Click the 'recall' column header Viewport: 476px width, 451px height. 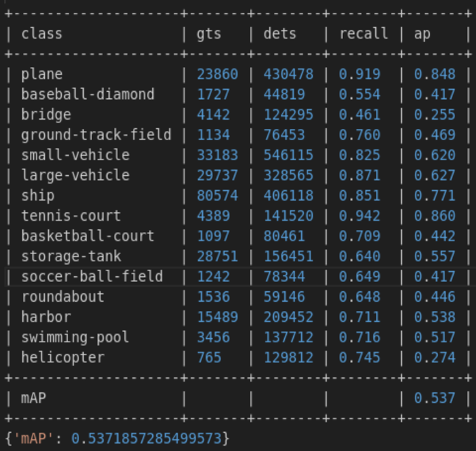pyautogui.click(x=363, y=34)
